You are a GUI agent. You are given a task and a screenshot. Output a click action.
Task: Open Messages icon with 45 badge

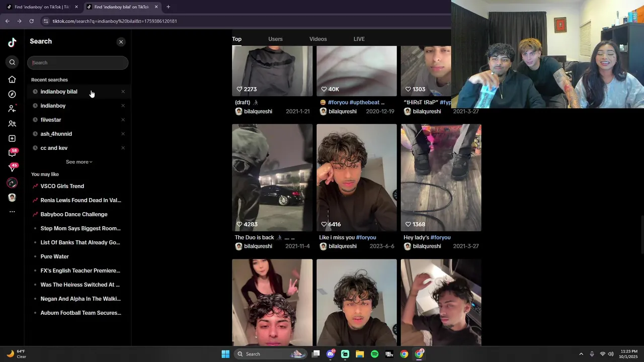[12, 168]
